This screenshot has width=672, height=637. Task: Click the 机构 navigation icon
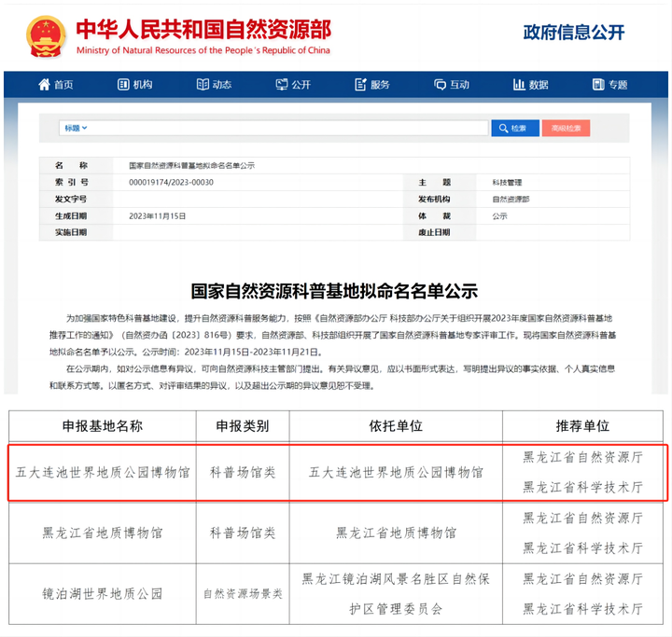123,84
